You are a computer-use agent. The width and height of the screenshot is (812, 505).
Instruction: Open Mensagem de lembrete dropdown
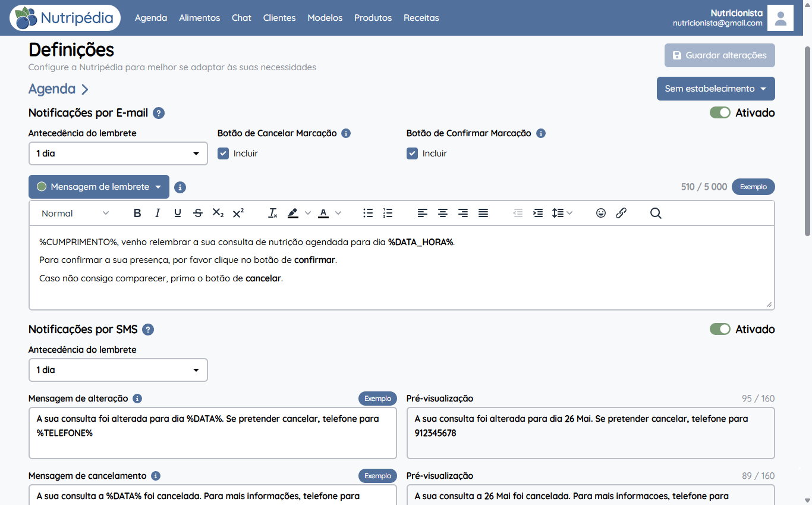point(99,187)
